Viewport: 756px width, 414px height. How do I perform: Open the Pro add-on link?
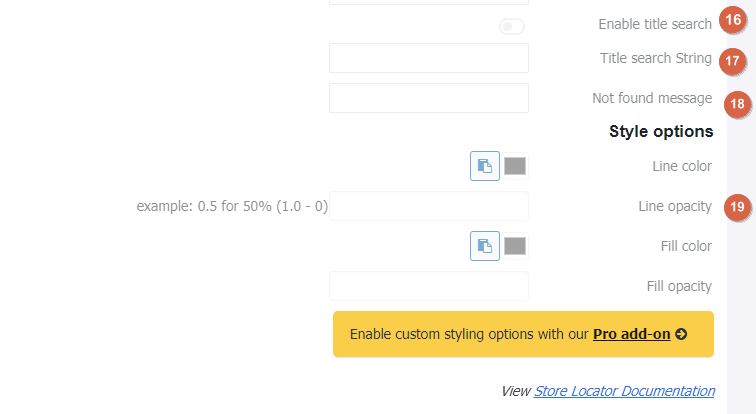click(631, 334)
